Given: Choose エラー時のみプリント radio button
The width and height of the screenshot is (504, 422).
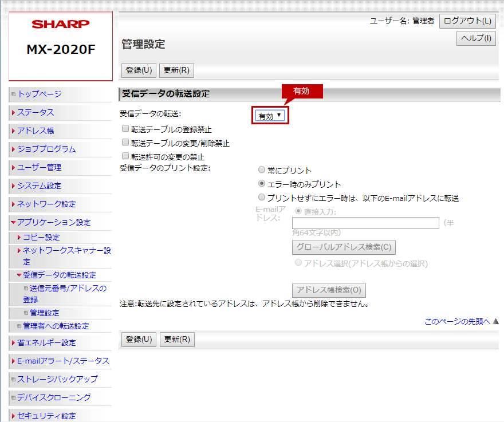Looking at the screenshot, I should [262, 184].
